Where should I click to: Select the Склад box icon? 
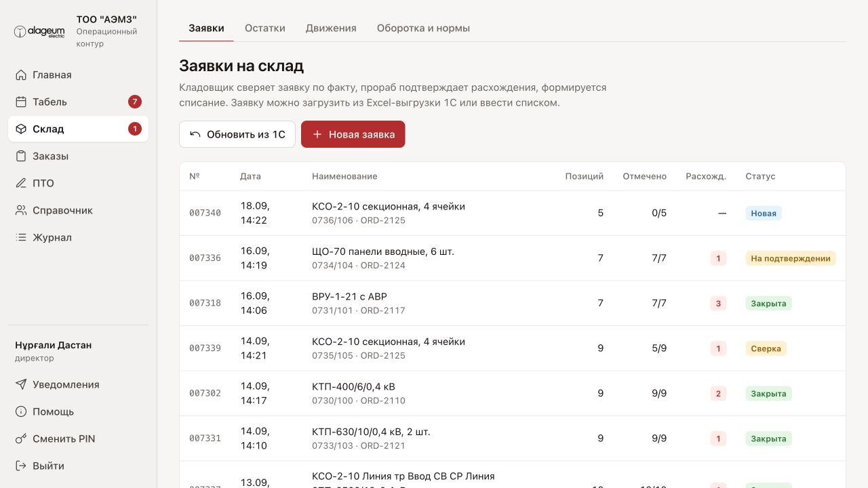point(21,129)
